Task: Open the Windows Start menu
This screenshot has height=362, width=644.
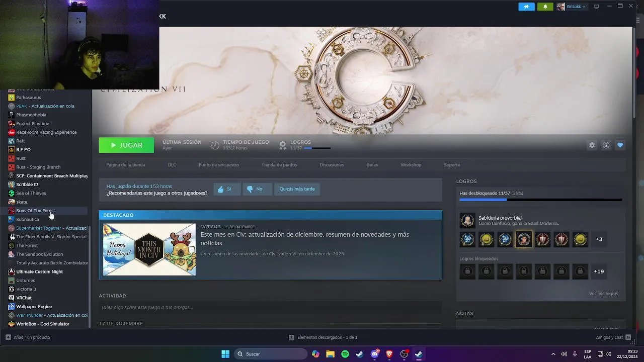Action: pyautogui.click(x=225, y=354)
